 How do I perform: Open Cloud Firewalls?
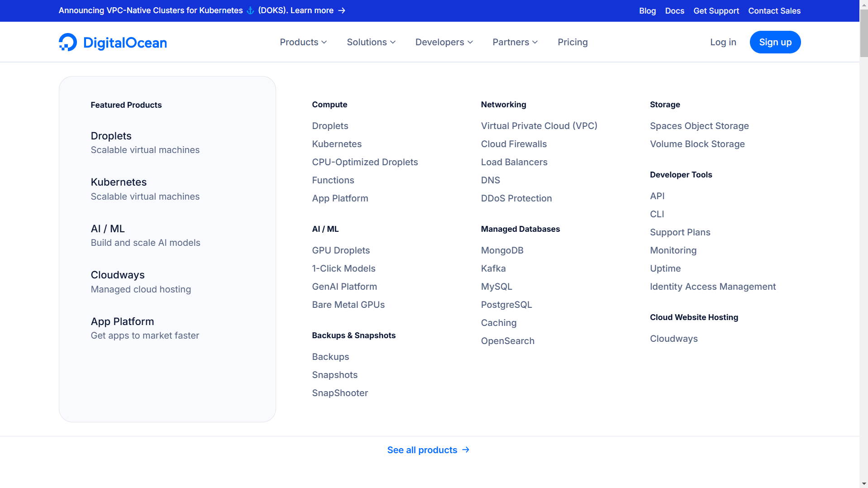pos(514,144)
